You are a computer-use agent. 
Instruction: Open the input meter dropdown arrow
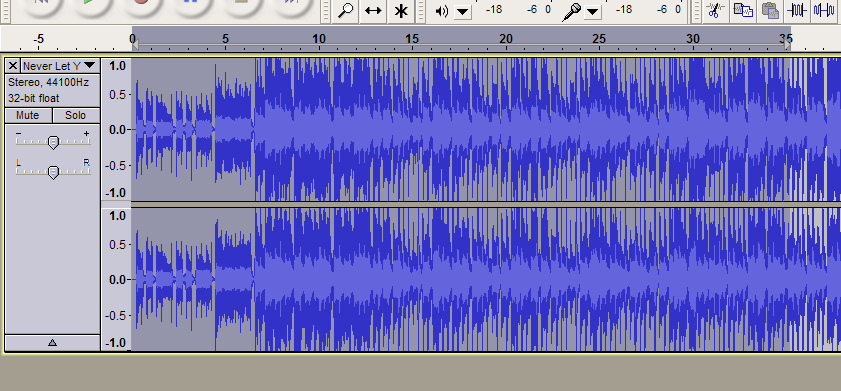(x=593, y=11)
